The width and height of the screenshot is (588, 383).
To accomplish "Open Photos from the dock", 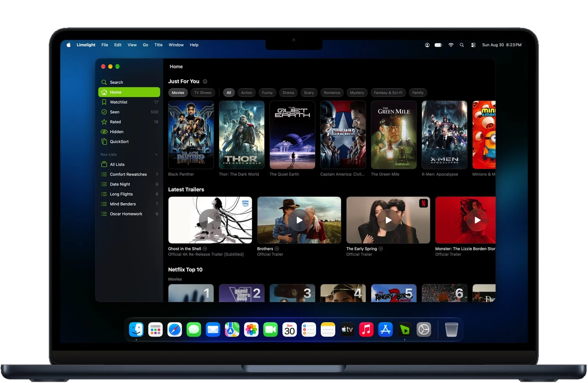I will [x=251, y=329].
